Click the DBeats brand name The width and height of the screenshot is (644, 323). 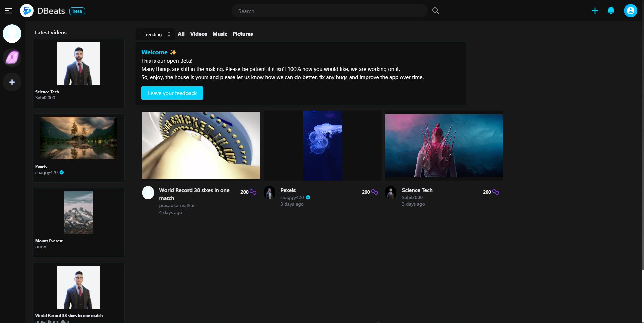coord(51,11)
